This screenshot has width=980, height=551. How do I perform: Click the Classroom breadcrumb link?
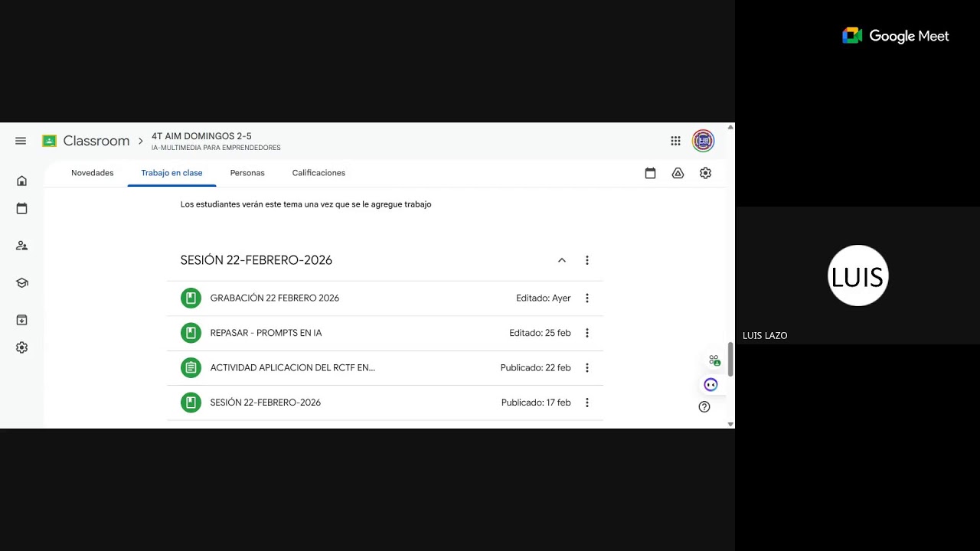coord(96,141)
